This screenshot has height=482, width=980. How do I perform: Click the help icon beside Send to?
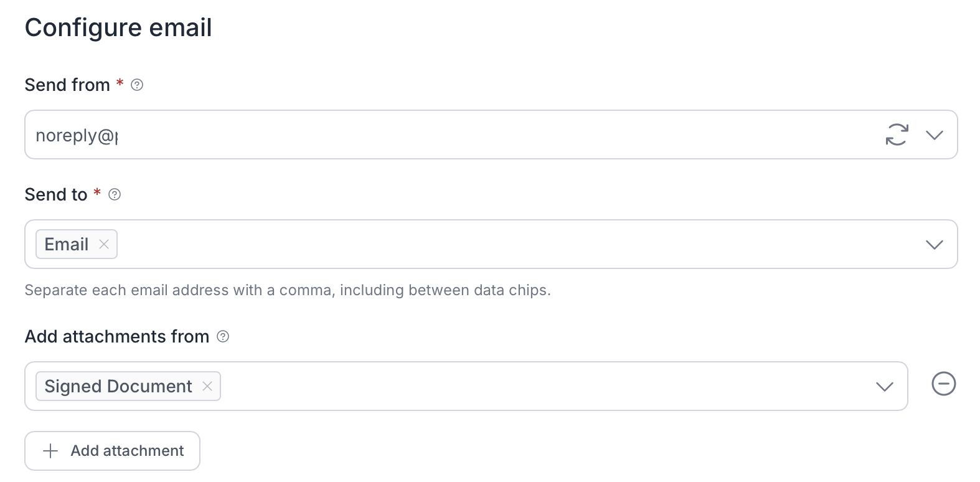tap(115, 194)
